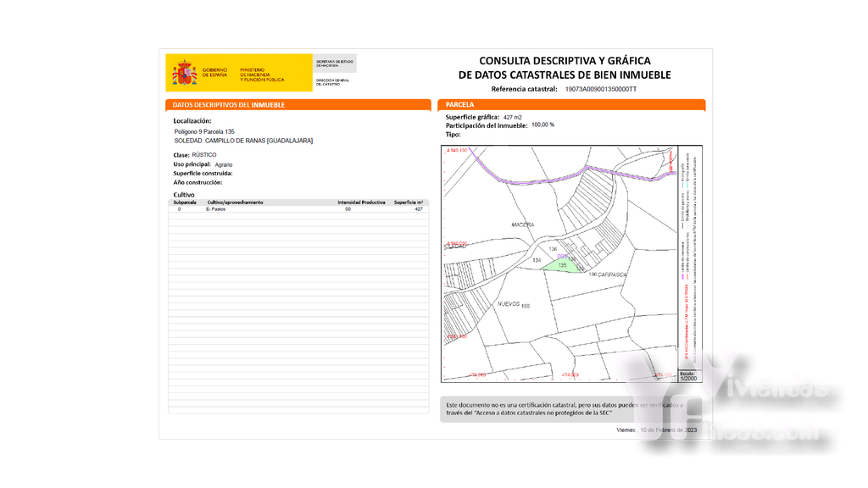Click the "Cultivo" section heading
The image size is (868, 488).
tap(184, 195)
